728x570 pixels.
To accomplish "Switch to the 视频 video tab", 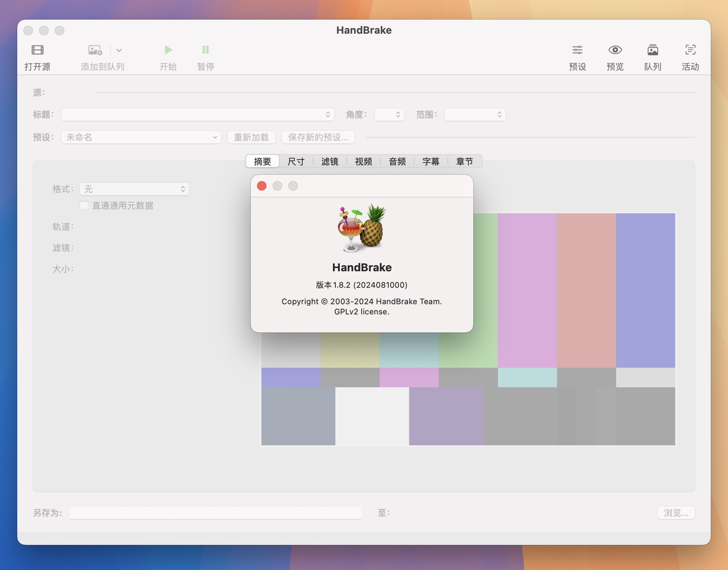I will click(364, 162).
